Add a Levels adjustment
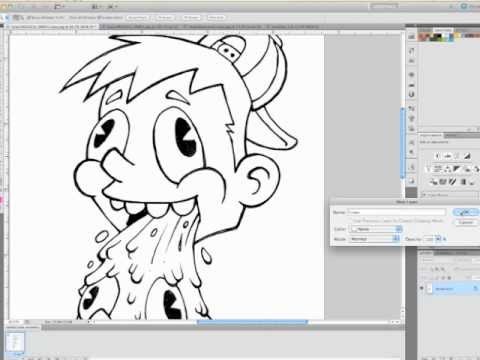 (448, 156)
